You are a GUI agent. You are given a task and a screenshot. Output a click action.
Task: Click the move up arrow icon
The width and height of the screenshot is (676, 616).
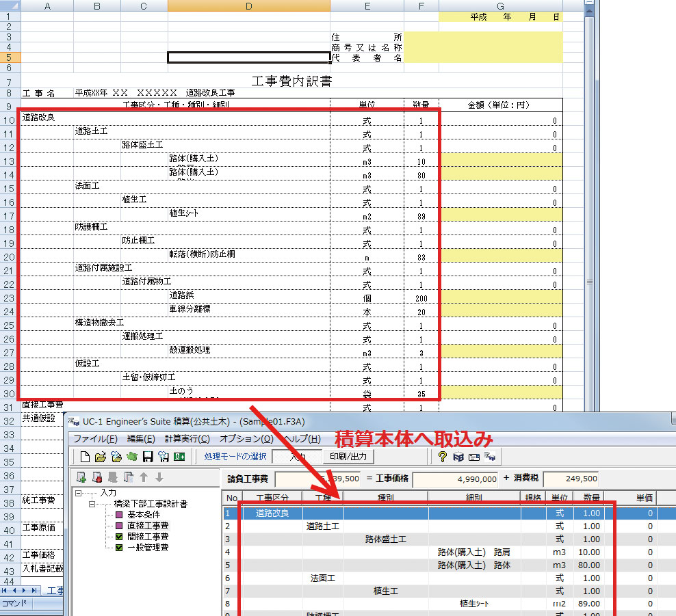click(144, 477)
